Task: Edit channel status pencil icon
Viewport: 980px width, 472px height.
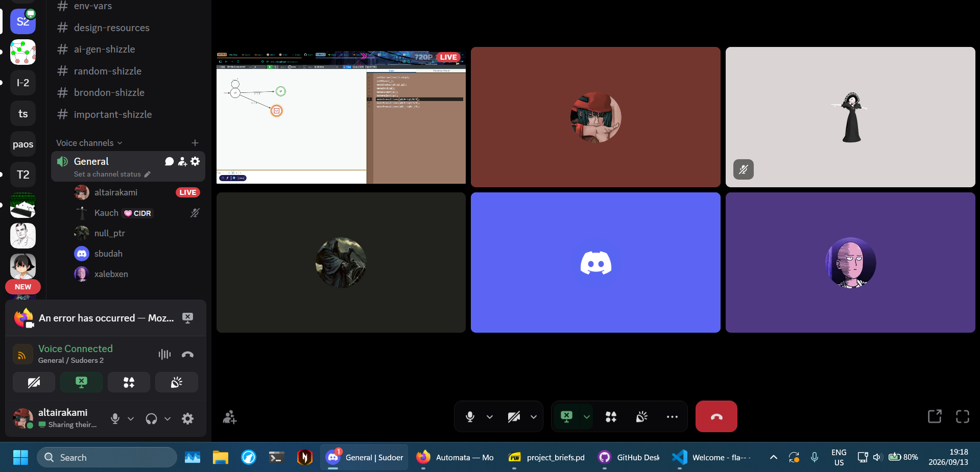Action: [148, 174]
